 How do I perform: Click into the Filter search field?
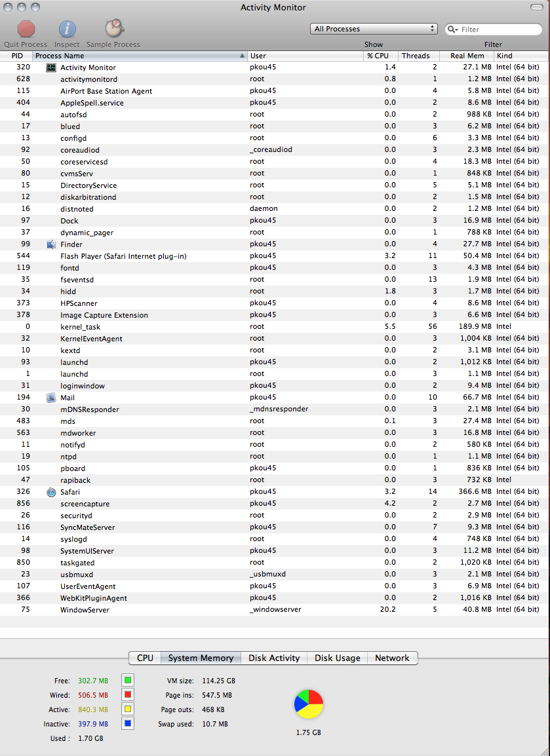494,29
